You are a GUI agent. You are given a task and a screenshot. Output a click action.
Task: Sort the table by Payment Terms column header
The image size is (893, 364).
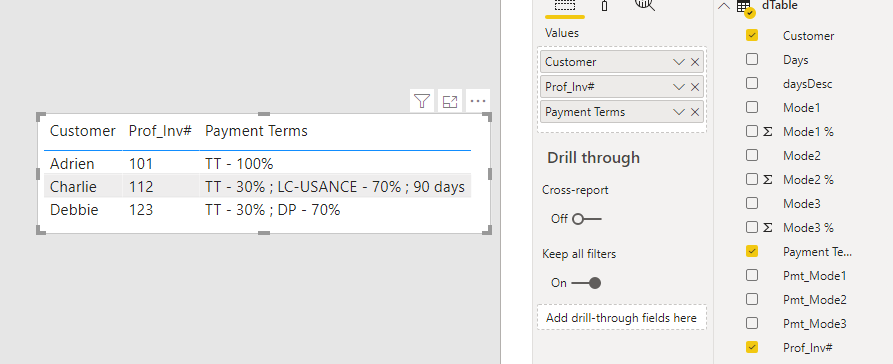256,131
